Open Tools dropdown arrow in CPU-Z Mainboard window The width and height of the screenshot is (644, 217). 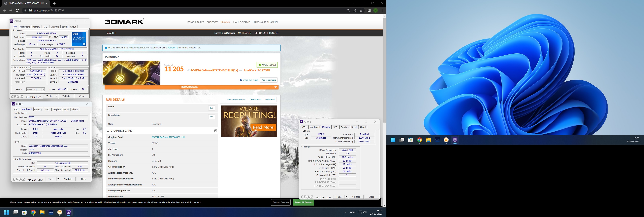tap(58, 179)
